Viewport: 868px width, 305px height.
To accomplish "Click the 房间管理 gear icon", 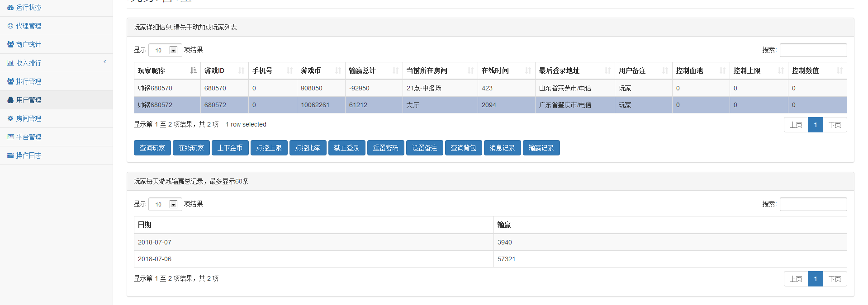I will pos(10,119).
